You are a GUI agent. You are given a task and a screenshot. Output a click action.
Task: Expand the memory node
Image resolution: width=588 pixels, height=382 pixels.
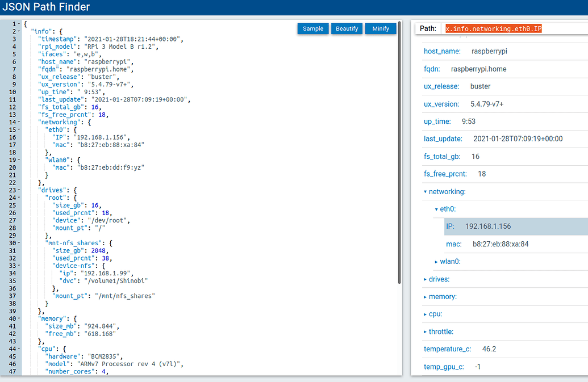tap(425, 296)
